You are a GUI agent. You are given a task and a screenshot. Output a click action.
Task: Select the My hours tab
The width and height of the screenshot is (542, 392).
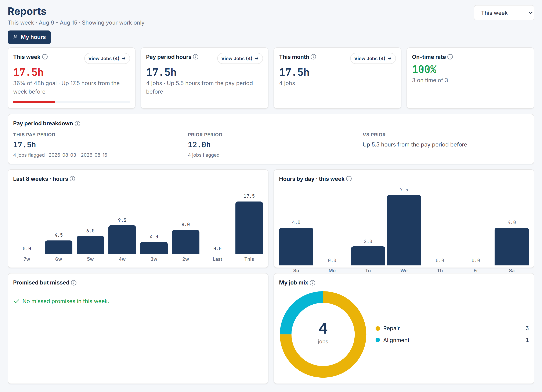click(x=29, y=37)
